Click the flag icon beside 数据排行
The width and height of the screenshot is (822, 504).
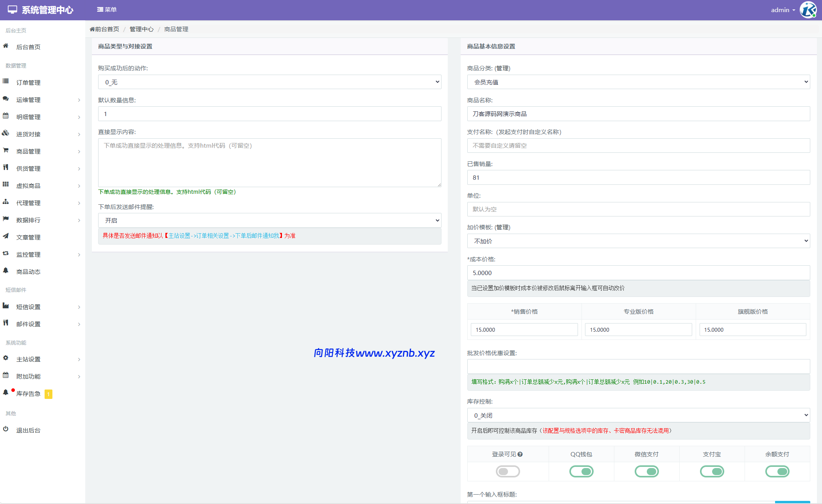(x=6, y=219)
